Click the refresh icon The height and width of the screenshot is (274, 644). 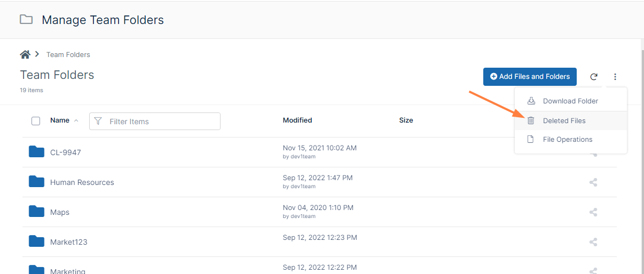pyautogui.click(x=594, y=77)
